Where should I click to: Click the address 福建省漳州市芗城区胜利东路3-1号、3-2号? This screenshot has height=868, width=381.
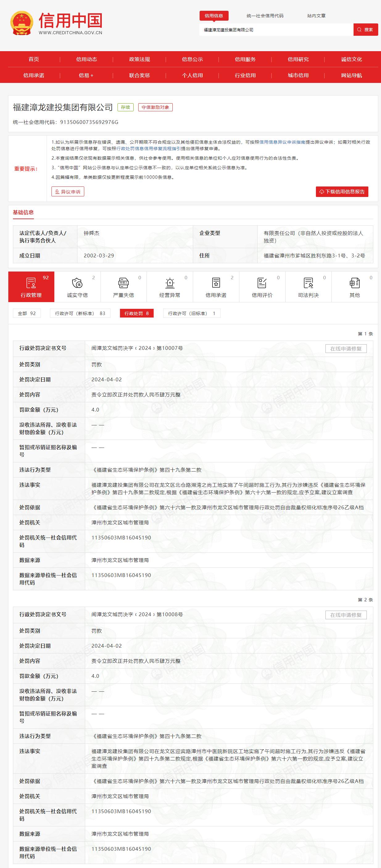click(314, 256)
